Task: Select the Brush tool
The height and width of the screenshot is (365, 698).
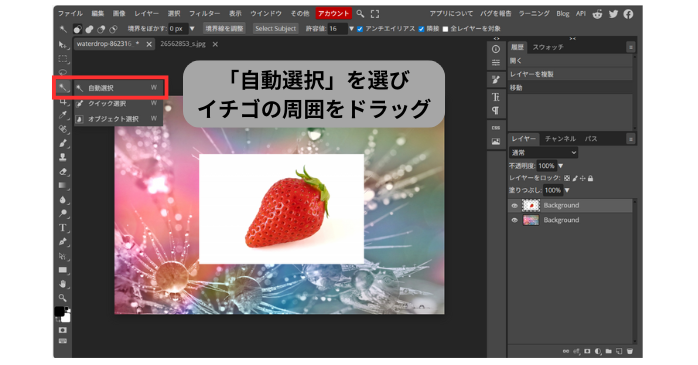Action: (x=63, y=143)
